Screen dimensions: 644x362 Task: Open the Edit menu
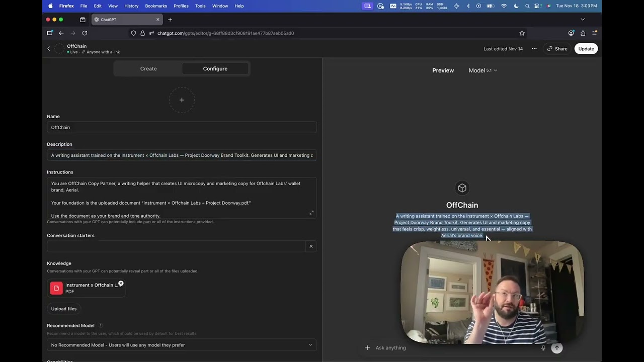(98, 6)
